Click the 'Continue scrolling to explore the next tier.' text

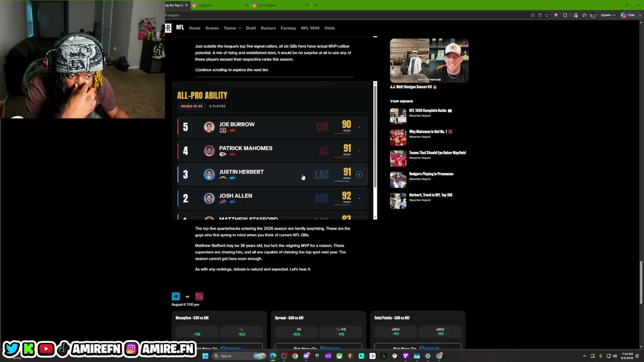[x=232, y=70]
